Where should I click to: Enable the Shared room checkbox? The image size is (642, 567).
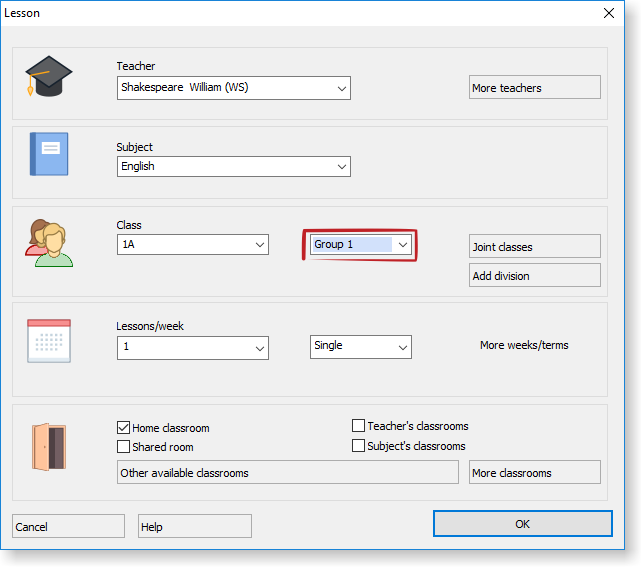(x=124, y=447)
